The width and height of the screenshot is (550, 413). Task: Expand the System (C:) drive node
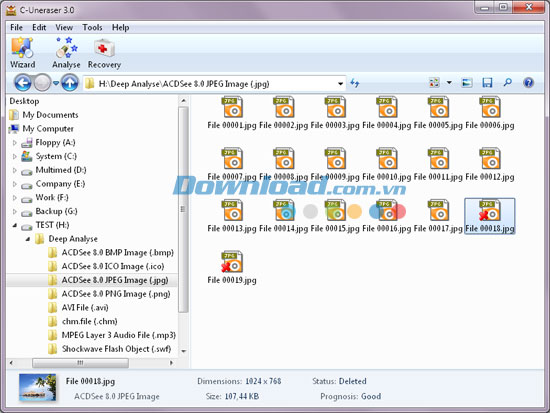[14, 156]
